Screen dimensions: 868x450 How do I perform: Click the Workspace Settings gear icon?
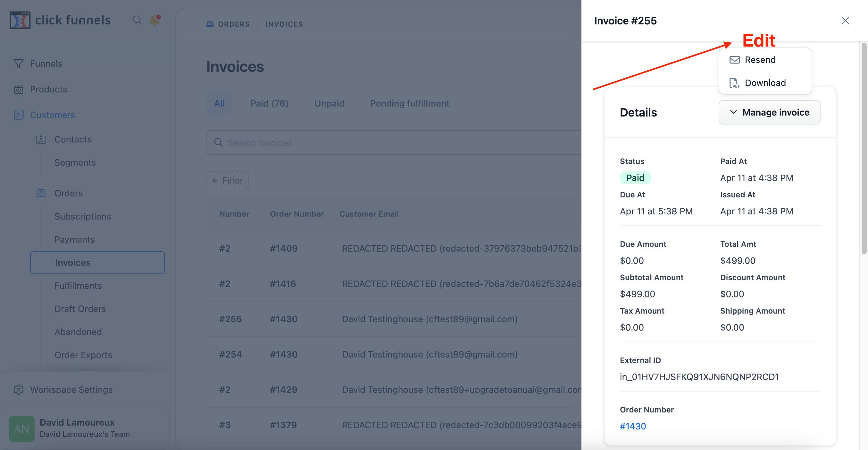(x=19, y=390)
